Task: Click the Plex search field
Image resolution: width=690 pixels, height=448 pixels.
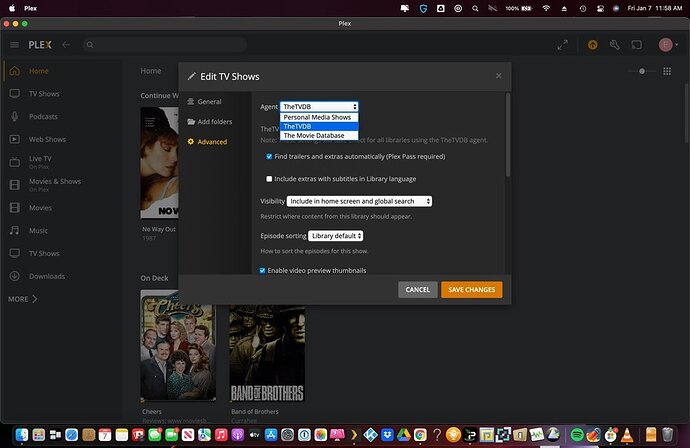Action: 164,45
